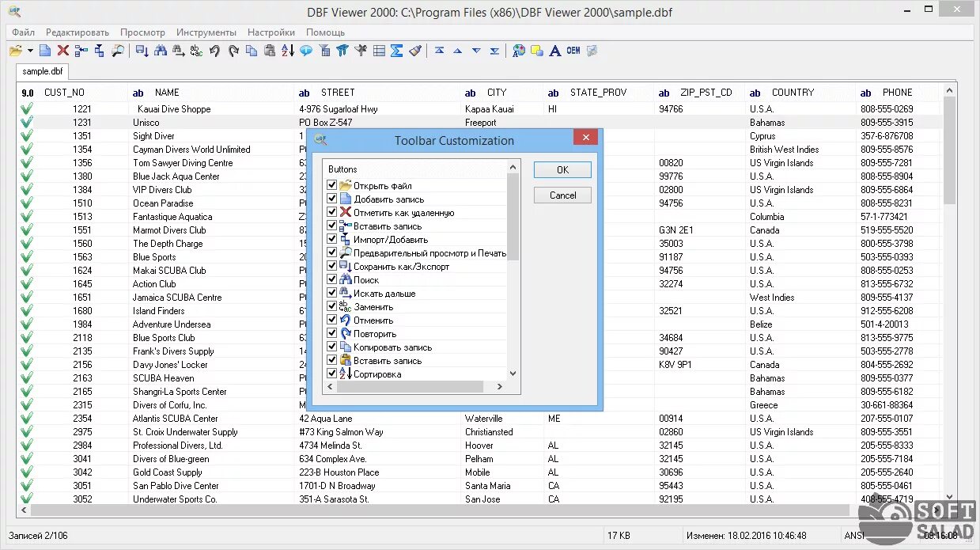Open the Редактировать menu
The image size is (980, 550).
coord(78,32)
